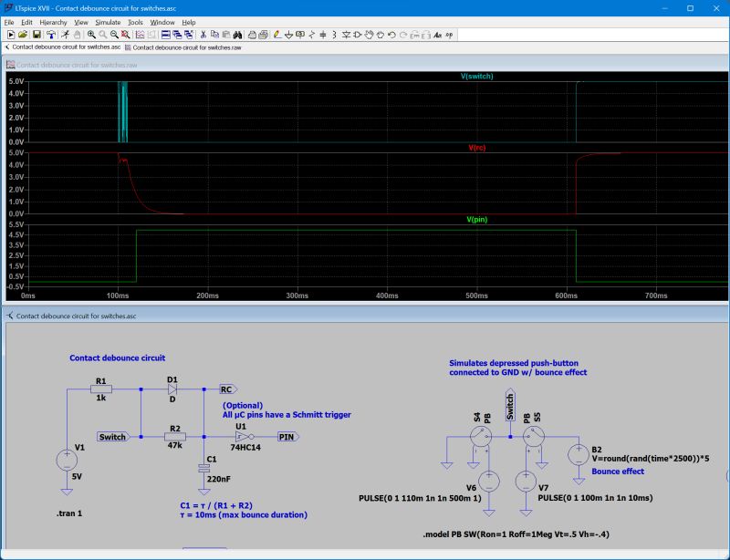The image size is (730, 560).
Task: Select the Move tool
Action: (x=369, y=36)
